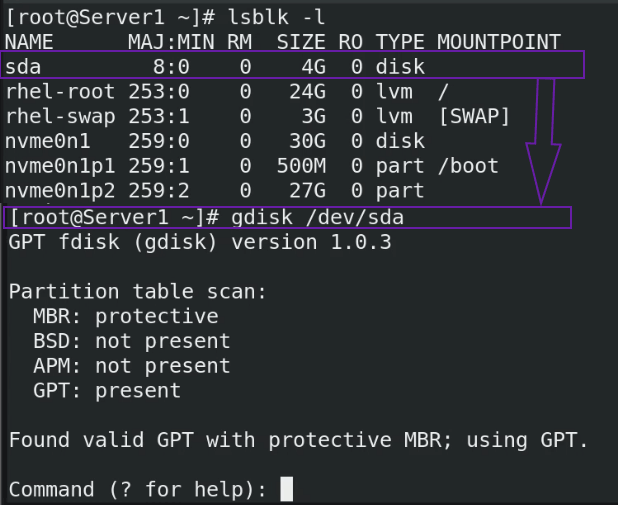The height and width of the screenshot is (505, 618).
Task: Select the MOUNTPOINT column header
Action: [499, 42]
